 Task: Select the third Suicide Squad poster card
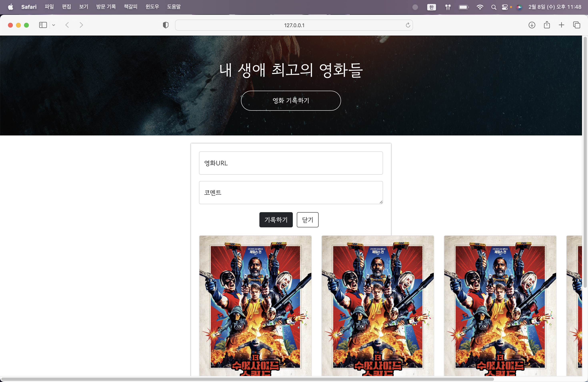pos(500,306)
